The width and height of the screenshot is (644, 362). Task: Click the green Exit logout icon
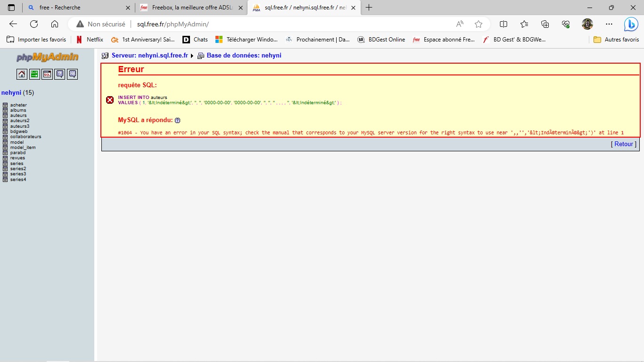coord(34,74)
